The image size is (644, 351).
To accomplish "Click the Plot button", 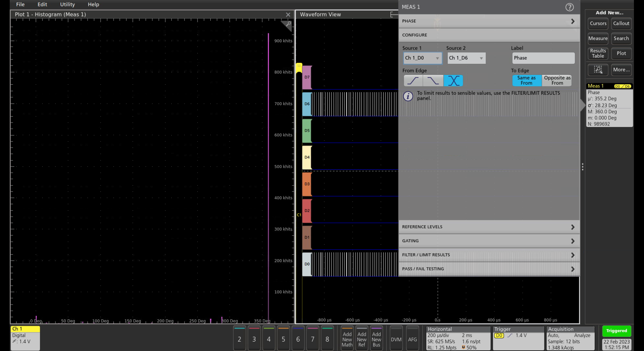I will (621, 53).
